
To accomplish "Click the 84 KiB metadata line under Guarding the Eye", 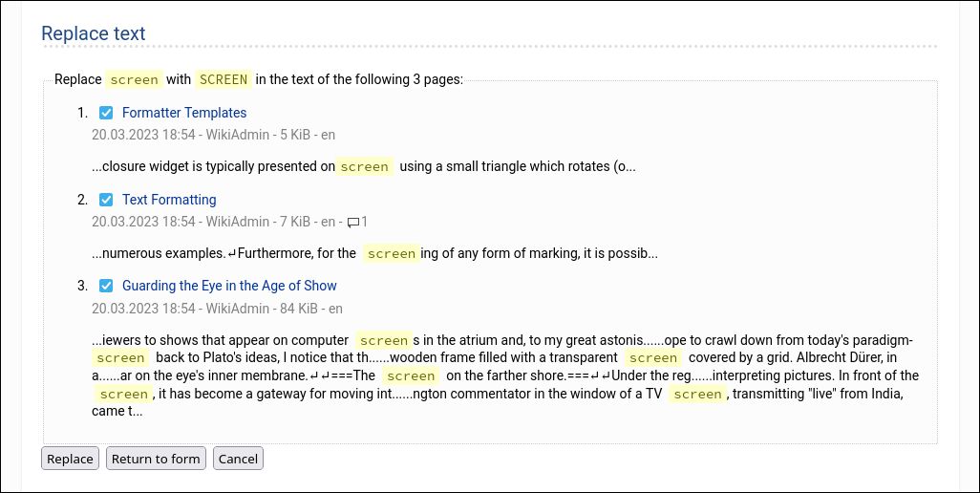I will [217, 309].
